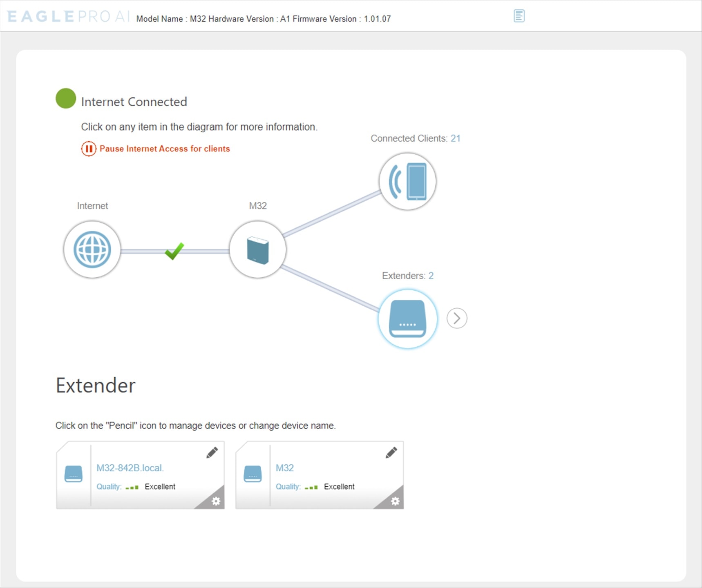
Task: Click the device icon on the M32 extender card
Action: point(253,474)
